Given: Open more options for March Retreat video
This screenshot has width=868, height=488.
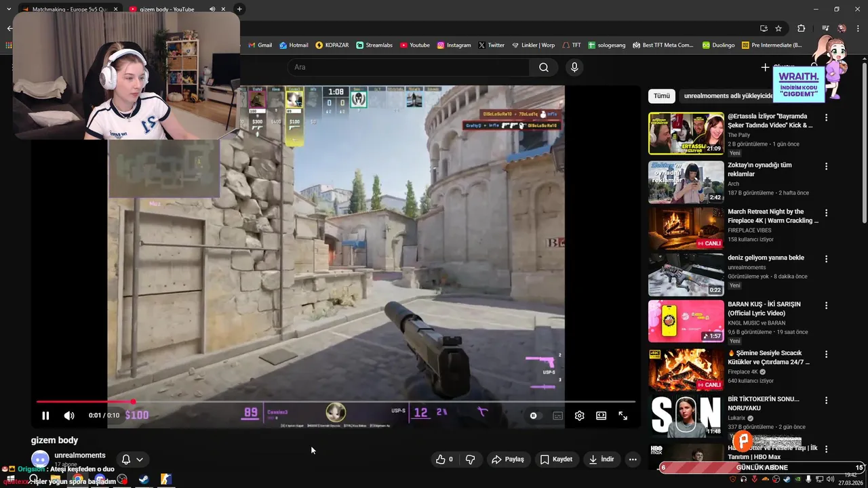Looking at the screenshot, I should (x=826, y=213).
